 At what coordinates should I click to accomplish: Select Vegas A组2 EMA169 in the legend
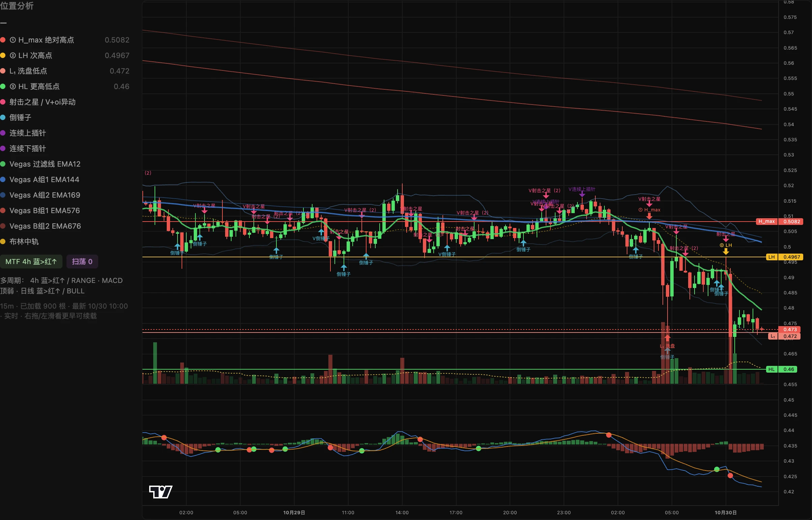coord(64,195)
